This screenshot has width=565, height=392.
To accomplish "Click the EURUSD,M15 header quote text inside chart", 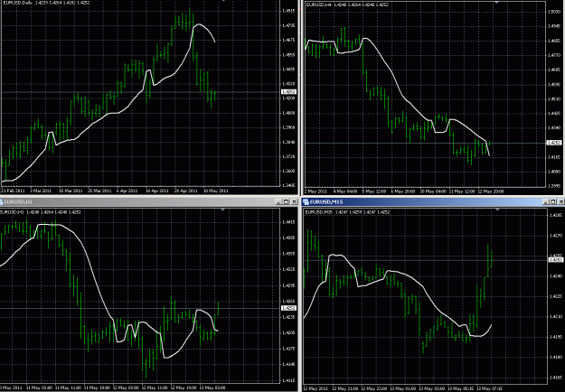I will coord(348,212).
